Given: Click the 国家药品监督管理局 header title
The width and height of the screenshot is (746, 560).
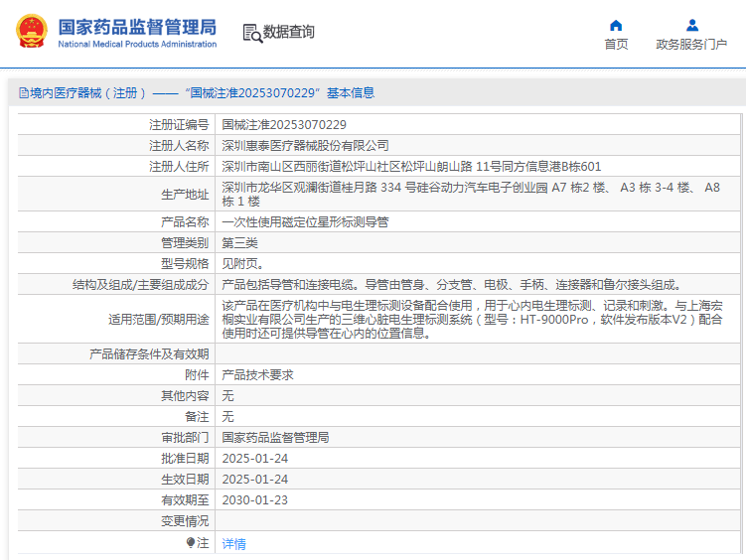Looking at the screenshot, I should click(137, 27).
